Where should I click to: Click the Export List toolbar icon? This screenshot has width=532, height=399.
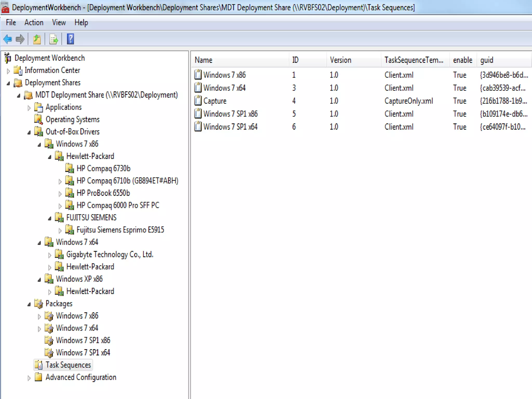pos(54,39)
